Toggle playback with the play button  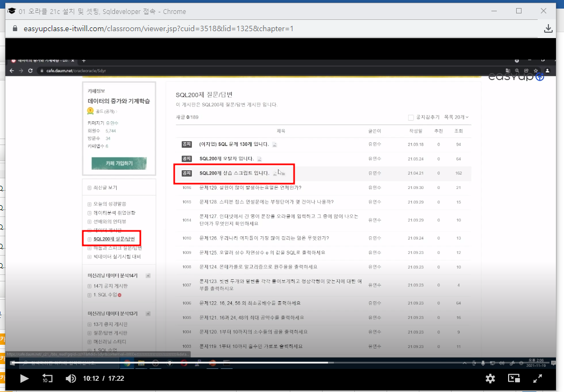24,379
